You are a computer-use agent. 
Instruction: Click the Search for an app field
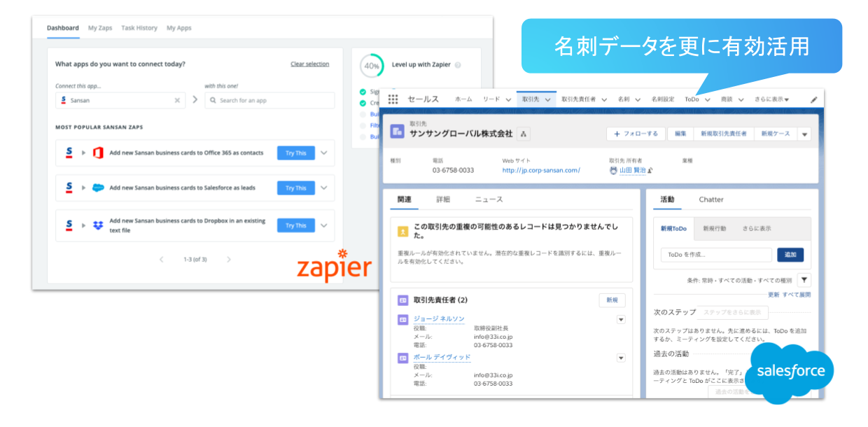269,100
